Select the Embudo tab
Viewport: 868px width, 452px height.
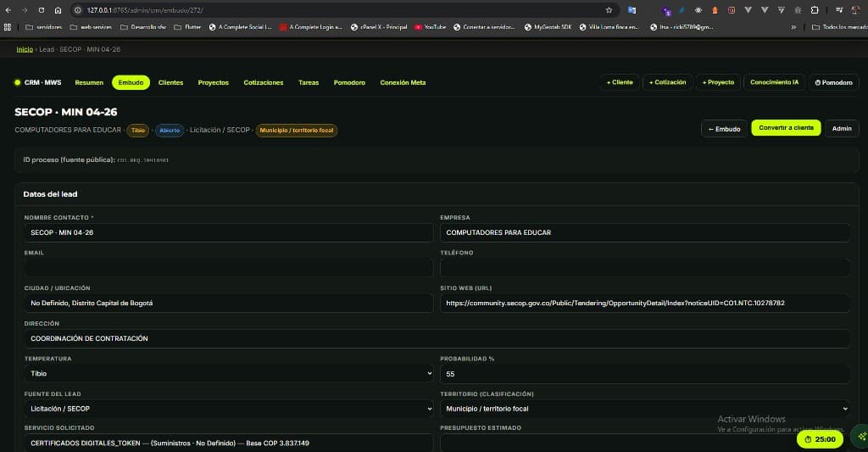point(131,82)
